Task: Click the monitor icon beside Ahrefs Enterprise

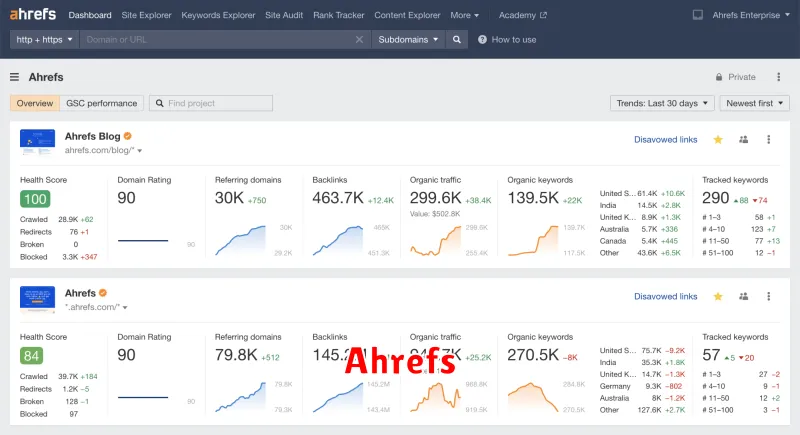Action: pyautogui.click(x=697, y=15)
